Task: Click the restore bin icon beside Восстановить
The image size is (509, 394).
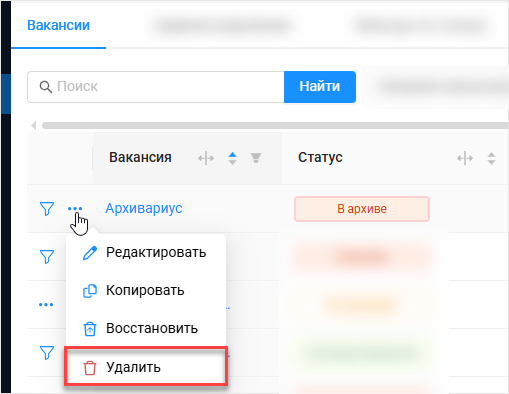Action: pyautogui.click(x=90, y=329)
